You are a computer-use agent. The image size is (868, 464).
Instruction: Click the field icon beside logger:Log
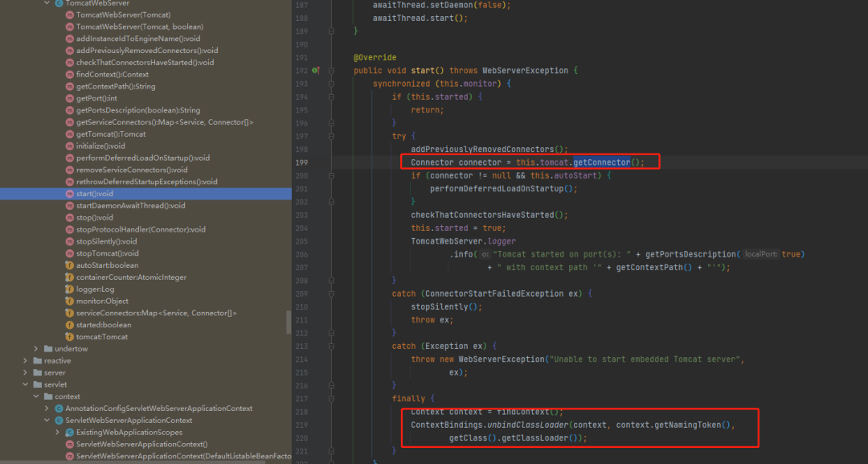[68, 289]
